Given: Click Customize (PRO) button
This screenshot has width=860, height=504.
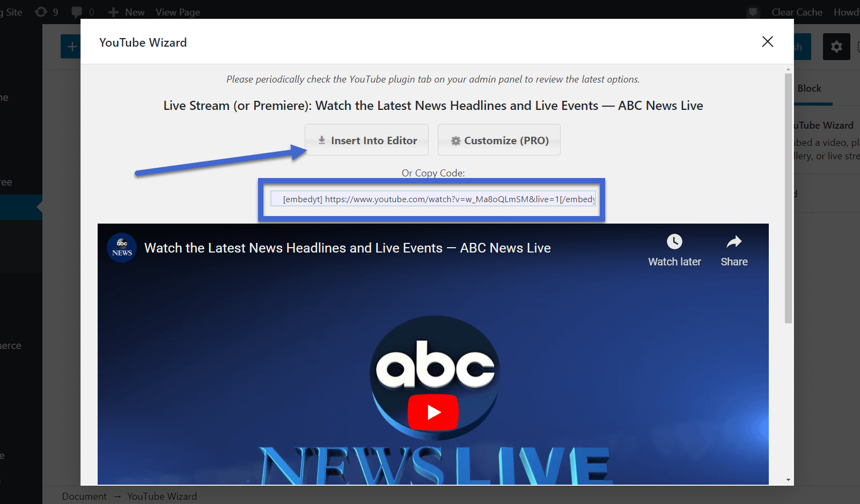Looking at the screenshot, I should (499, 140).
